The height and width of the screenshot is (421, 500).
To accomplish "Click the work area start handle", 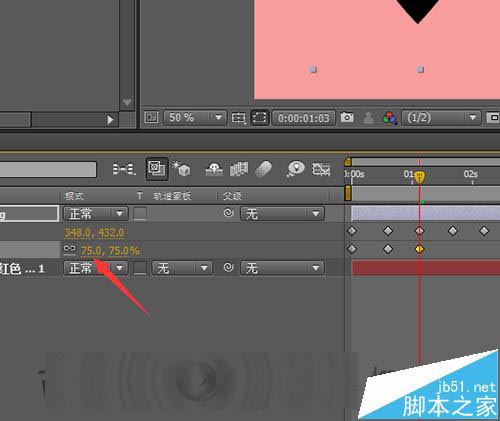I will [x=348, y=193].
